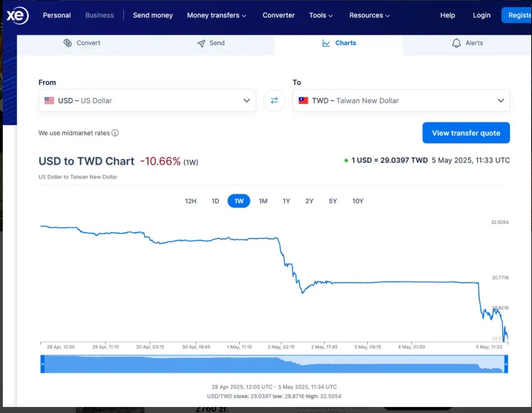Click the Send paper plane icon
This screenshot has width=532, height=413.
pyautogui.click(x=201, y=43)
